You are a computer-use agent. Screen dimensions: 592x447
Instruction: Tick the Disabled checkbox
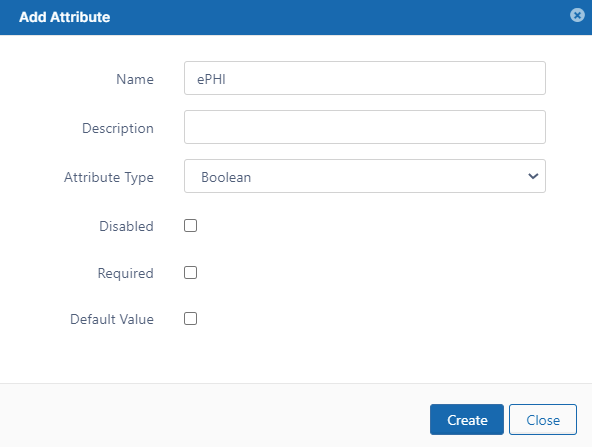(190, 226)
